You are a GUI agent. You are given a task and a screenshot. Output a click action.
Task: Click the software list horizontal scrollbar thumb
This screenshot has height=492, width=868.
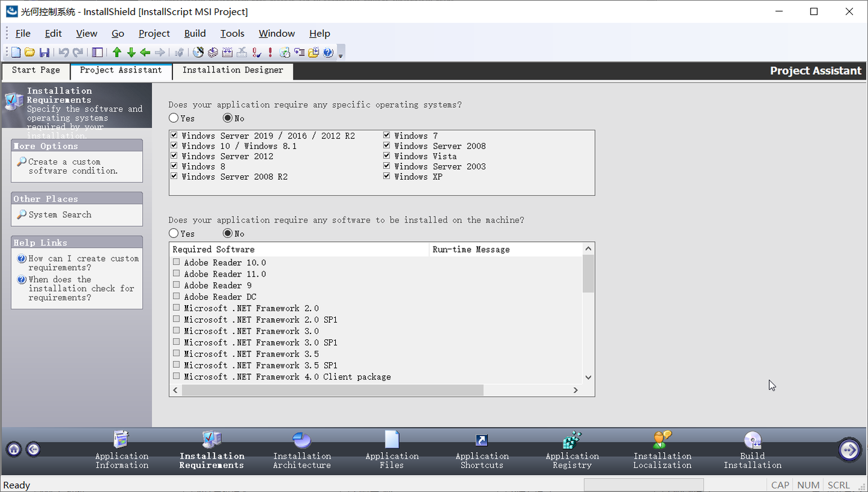333,390
